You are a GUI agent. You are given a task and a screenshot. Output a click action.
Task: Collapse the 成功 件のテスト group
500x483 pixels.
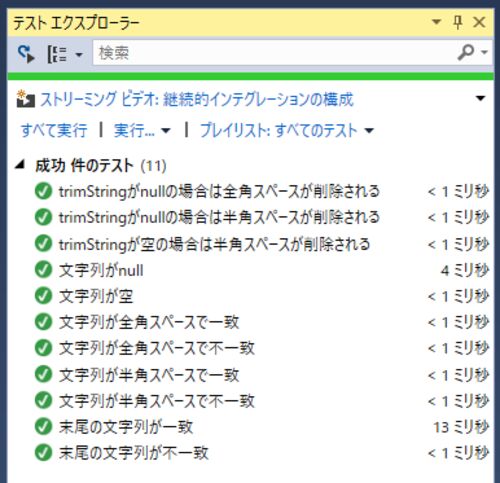(21, 165)
